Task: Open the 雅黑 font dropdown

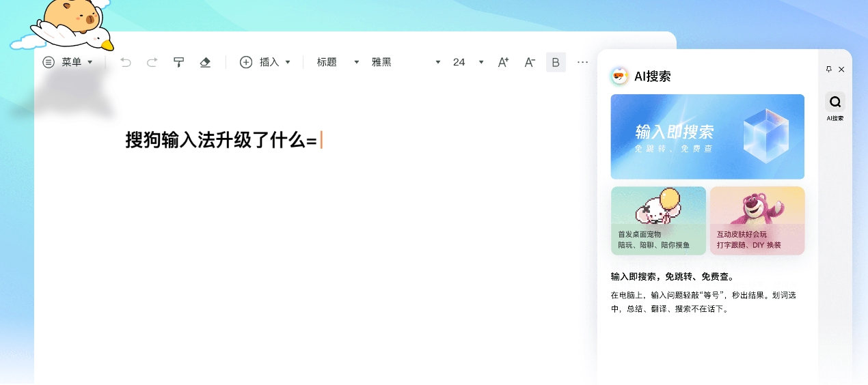Action: coord(406,62)
